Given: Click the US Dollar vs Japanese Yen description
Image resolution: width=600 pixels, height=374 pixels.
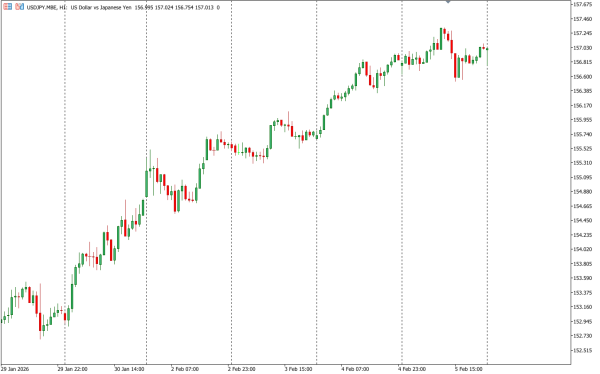Looking at the screenshot, I should tap(101, 7).
